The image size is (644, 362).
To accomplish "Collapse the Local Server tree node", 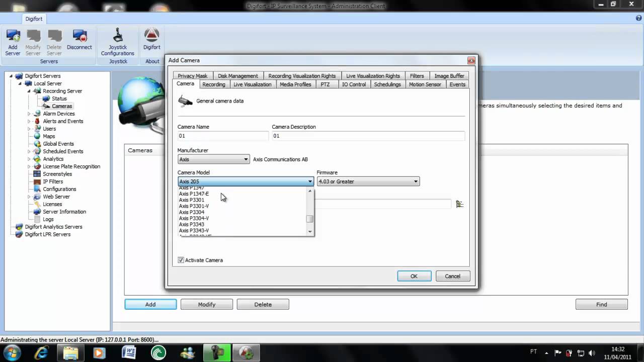I will coord(21,83).
